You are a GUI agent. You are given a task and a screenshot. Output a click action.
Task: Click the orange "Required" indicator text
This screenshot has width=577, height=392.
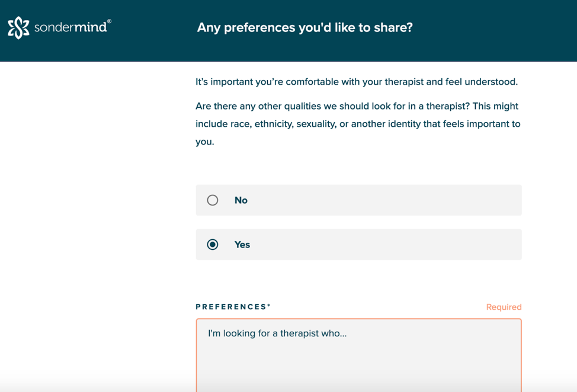504,307
